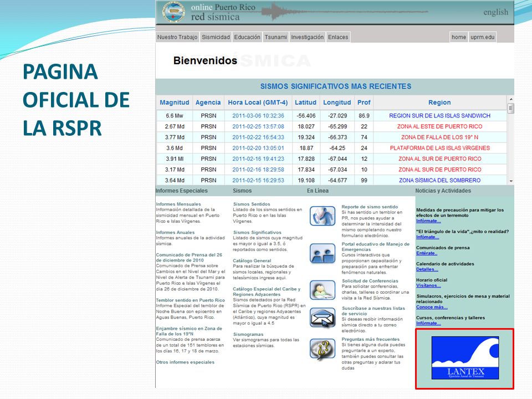Open the Portal educativo people icon
This screenshot has width=532, height=399.
[x=323, y=253]
